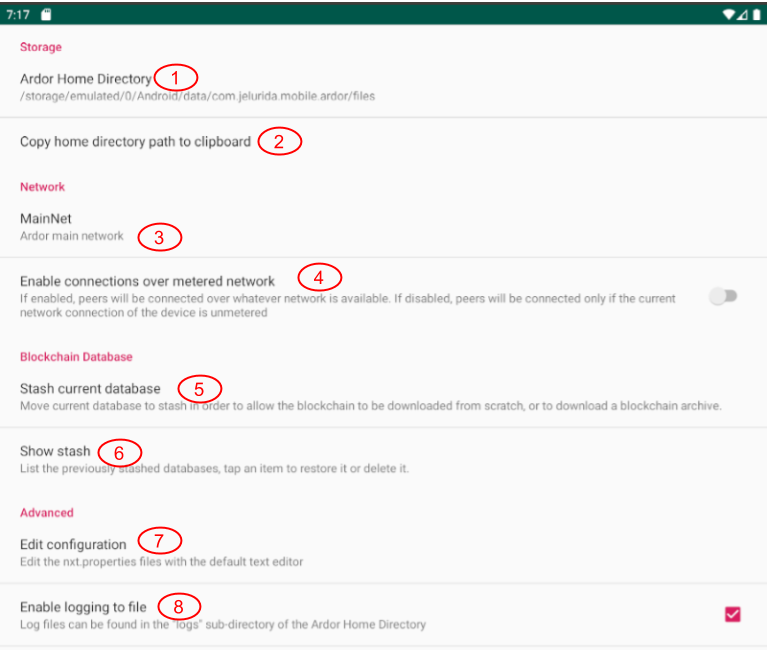Click the Storage section header
This screenshot has height=650, width=767.
(x=41, y=47)
